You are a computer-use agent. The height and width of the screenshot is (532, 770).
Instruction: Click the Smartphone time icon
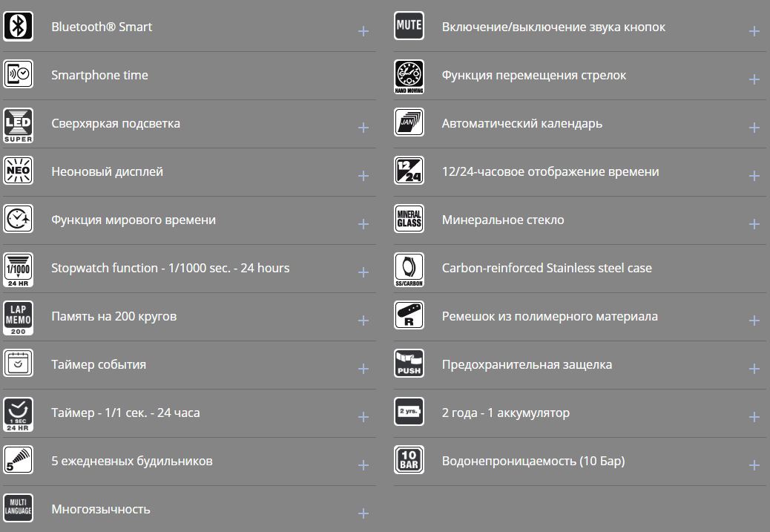click(x=19, y=75)
